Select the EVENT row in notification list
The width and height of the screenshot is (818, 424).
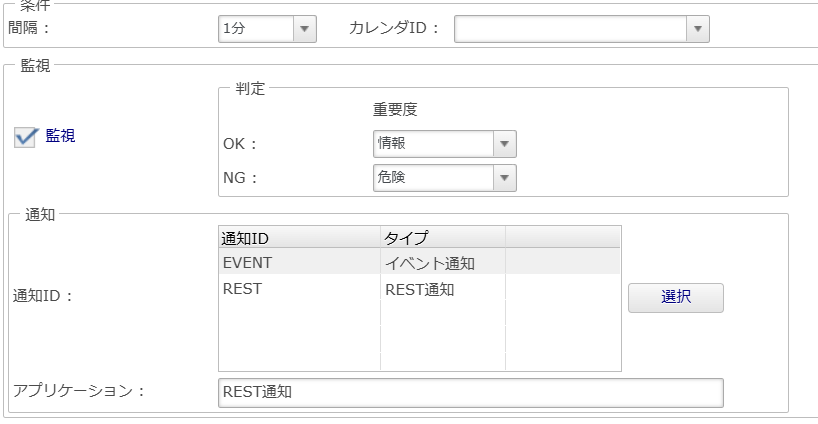click(x=299, y=263)
